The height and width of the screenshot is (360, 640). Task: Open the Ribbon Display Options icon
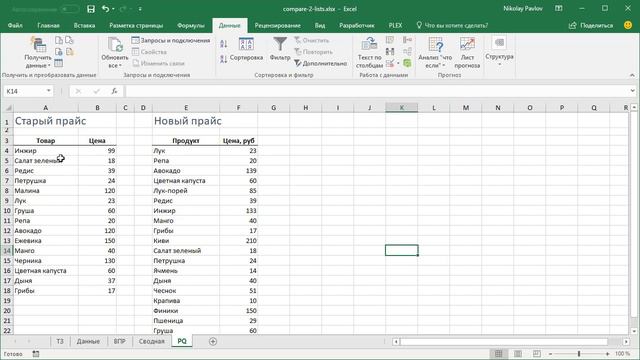point(559,9)
